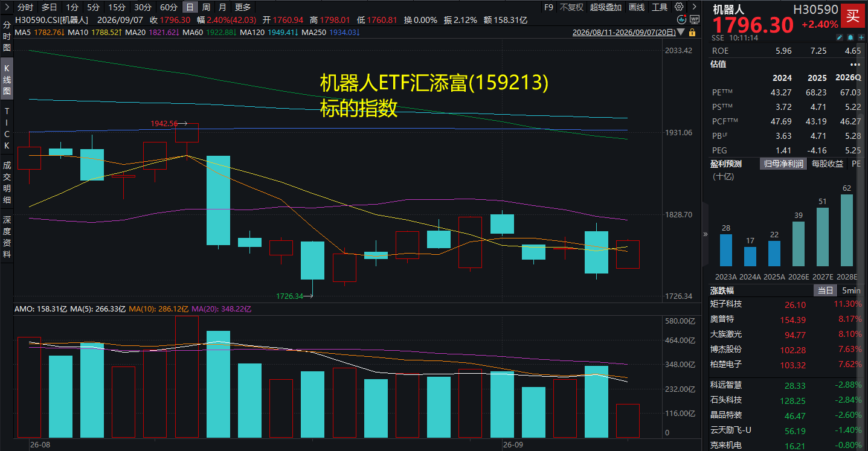Toggle the date range lock icon
Image resolution: width=868 pixels, height=451 pixels.
tap(692, 32)
